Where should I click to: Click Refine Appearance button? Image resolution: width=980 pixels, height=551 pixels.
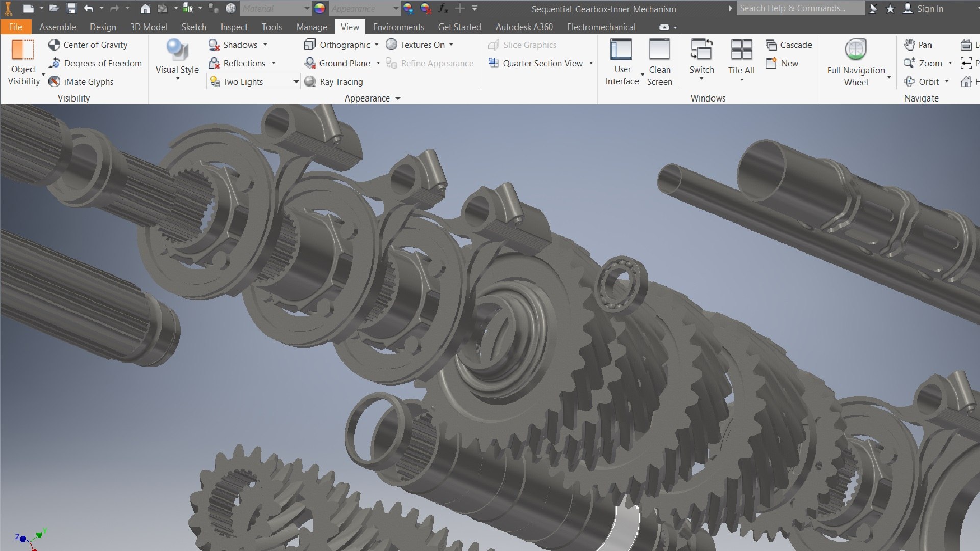430,63
